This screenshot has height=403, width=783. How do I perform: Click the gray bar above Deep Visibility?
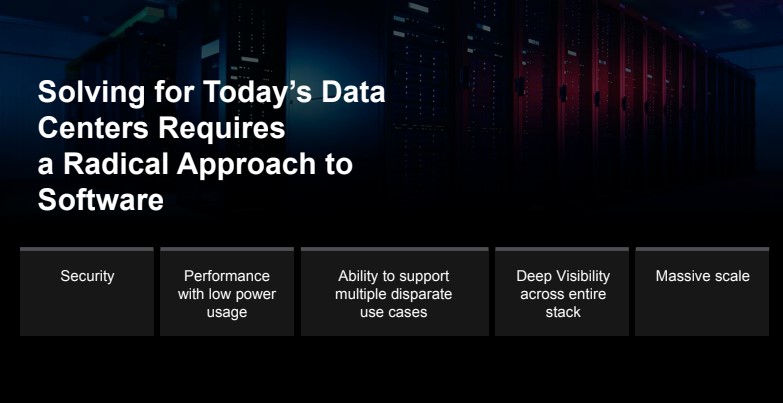click(x=562, y=249)
